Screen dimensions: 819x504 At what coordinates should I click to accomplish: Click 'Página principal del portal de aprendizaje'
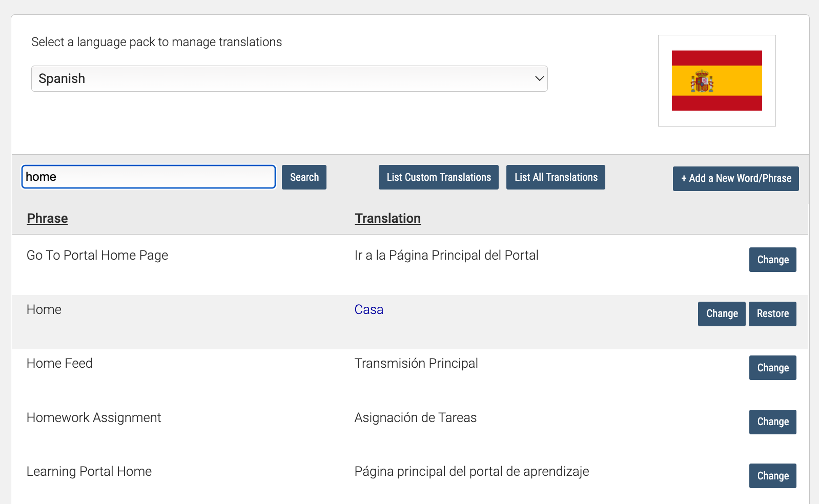pyautogui.click(x=472, y=472)
